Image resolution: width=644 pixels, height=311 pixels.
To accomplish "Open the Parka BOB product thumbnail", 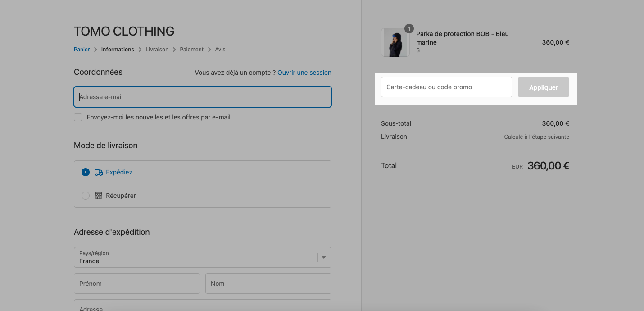I will coord(395,42).
